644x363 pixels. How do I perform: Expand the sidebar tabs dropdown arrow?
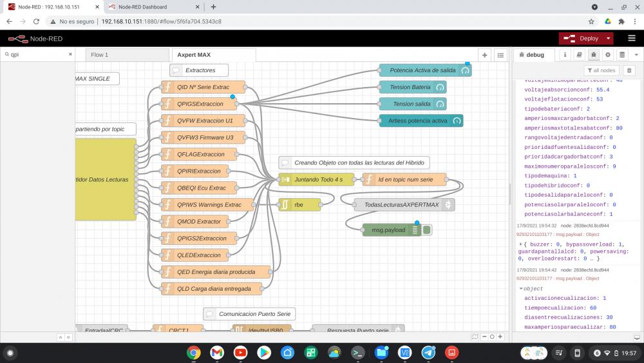pyautogui.click(x=636, y=55)
